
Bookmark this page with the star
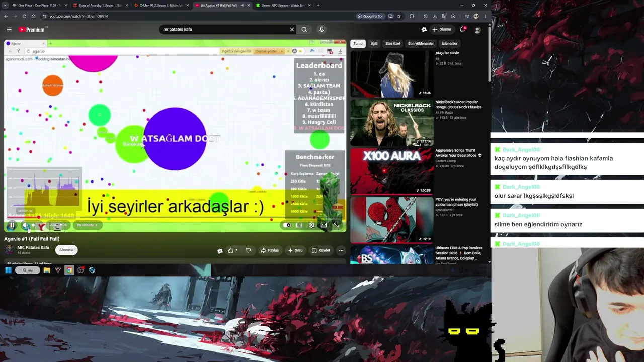[x=399, y=16]
